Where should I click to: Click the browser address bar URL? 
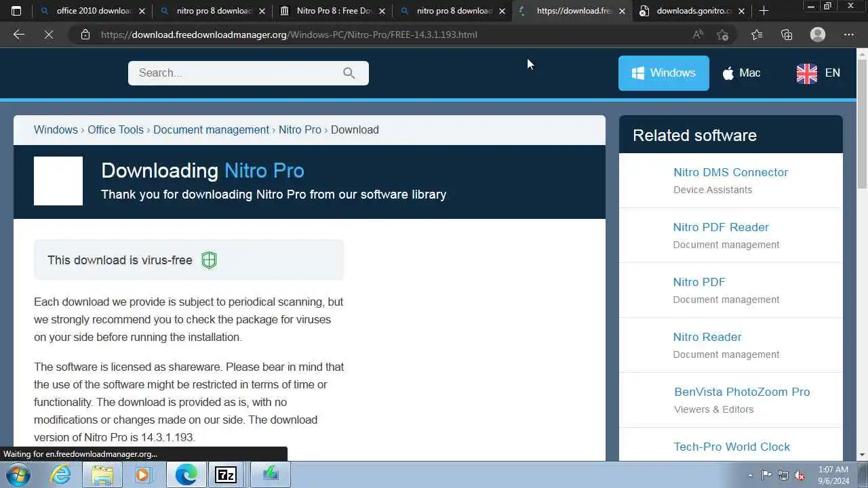pos(289,35)
